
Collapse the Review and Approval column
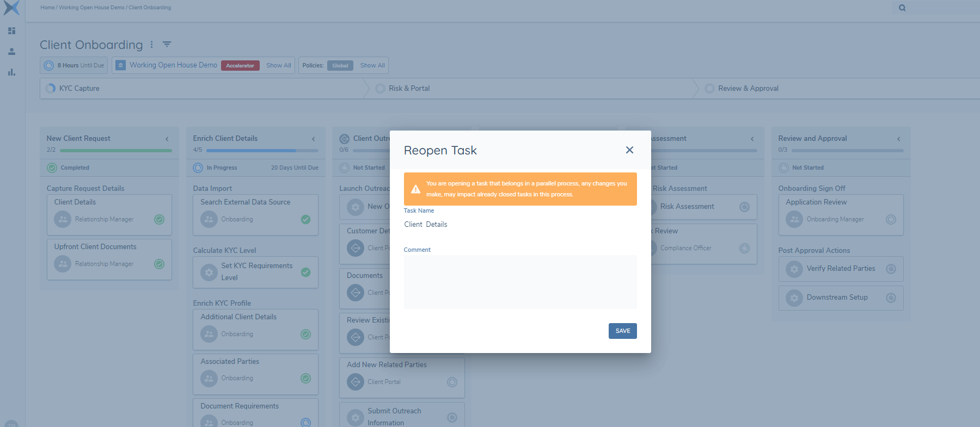click(x=899, y=139)
